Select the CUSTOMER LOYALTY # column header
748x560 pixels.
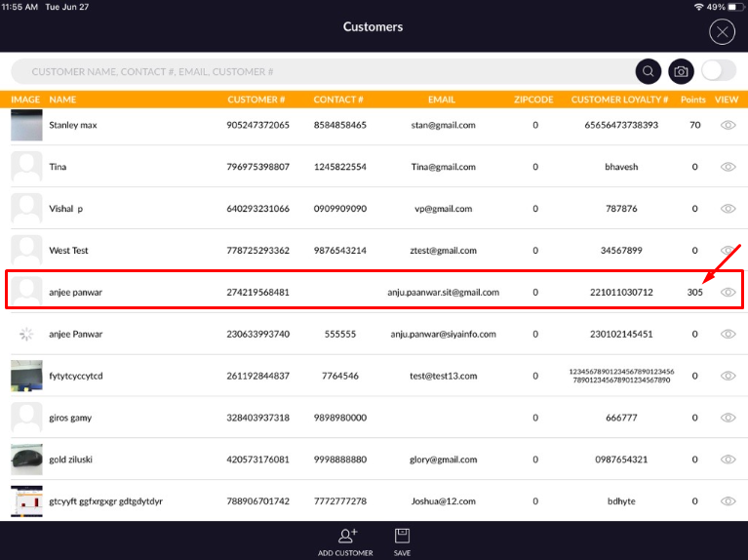pos(619,100)
